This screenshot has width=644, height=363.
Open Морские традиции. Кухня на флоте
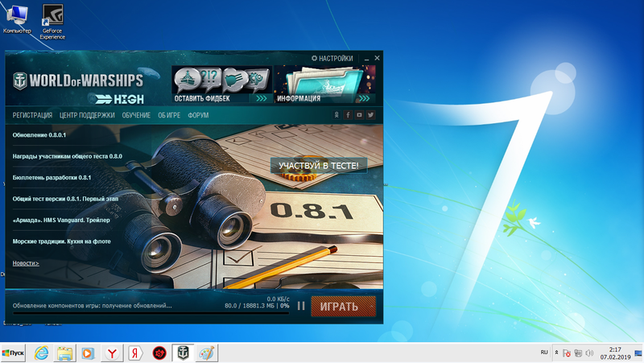62,241
